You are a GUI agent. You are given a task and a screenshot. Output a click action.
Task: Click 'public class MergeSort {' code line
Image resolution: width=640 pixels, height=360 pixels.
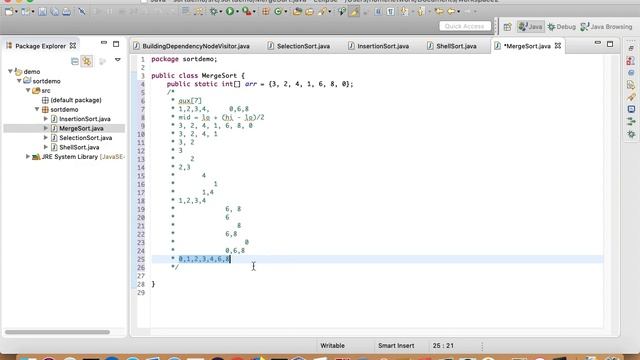click(x=198, y=76)
